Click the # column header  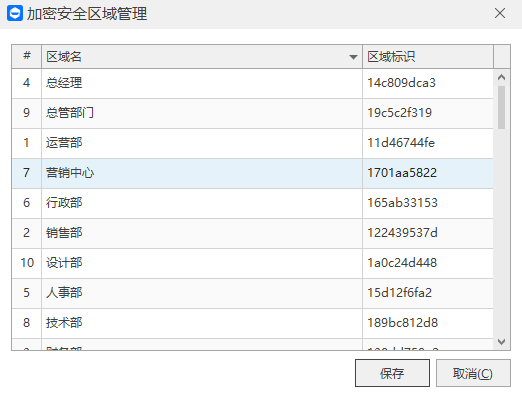(27, 57)
